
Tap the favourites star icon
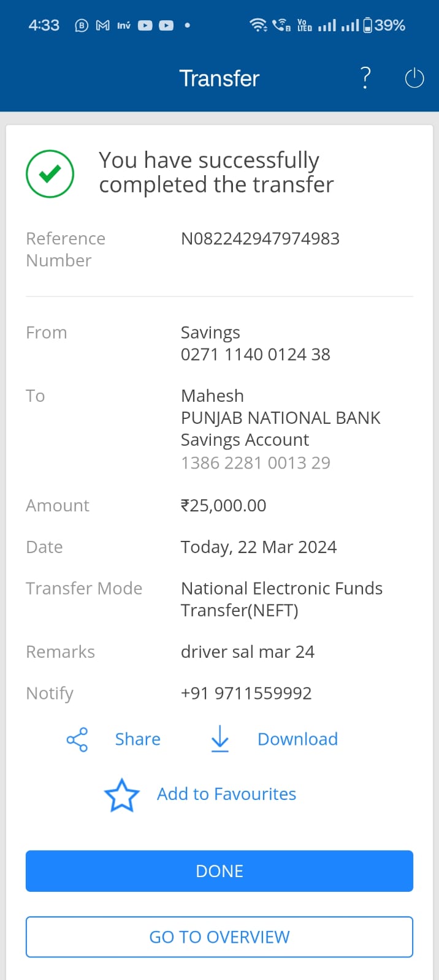pyautogui.click(x=122, y=795)
